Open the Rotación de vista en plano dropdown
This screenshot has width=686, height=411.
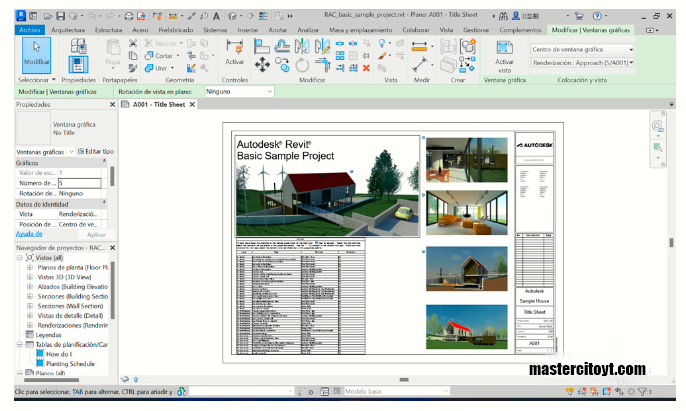tap(239, 91)
